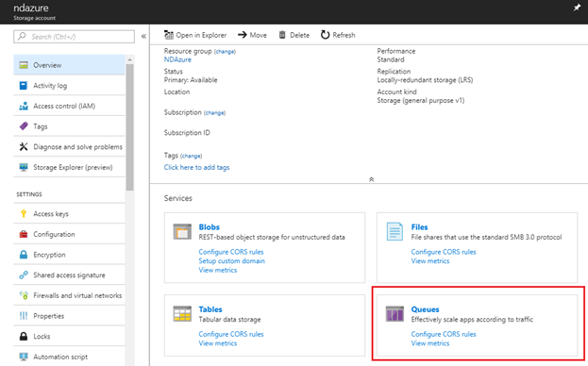Click the Storage Explorer (preview) icon
The height and width of the screenshot is (366, 588).
24,167
